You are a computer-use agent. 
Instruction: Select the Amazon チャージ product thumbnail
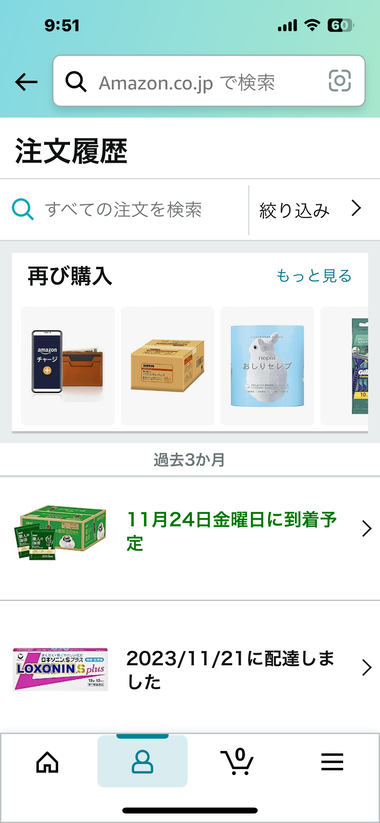click(68, 366)
